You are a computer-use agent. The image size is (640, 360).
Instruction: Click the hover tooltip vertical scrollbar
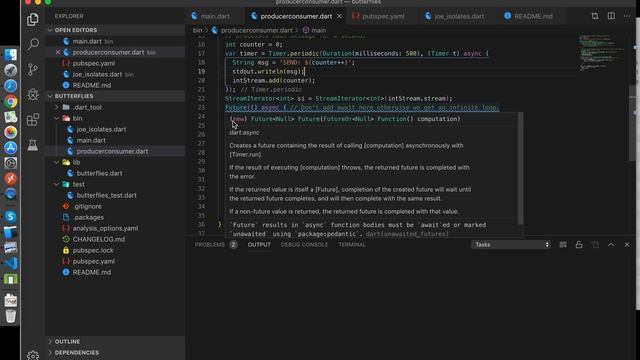520,168
